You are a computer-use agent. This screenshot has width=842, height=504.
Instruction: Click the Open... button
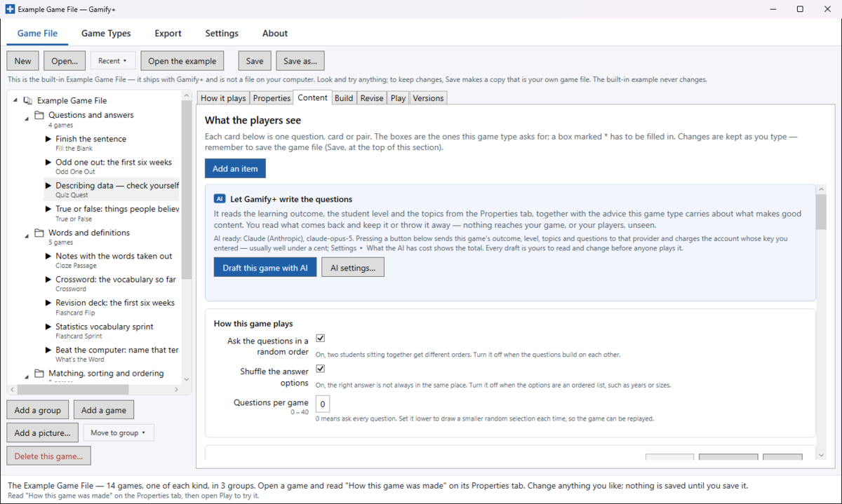pos(65,61)
